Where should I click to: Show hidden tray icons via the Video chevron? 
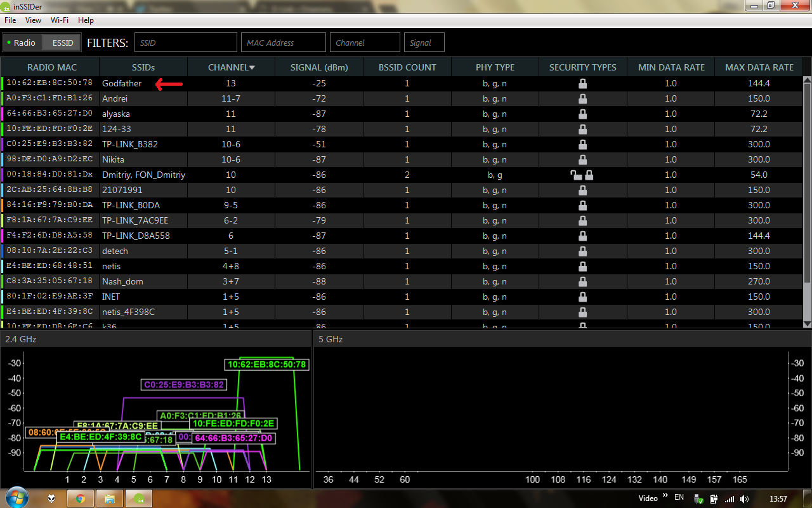coord(665,495)
